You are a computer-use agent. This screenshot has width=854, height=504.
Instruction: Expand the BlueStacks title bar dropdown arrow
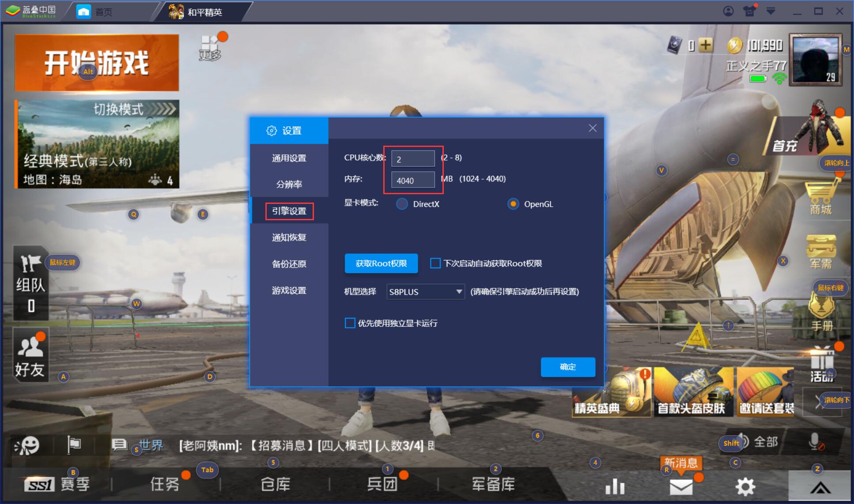click(x=771, y=11)
